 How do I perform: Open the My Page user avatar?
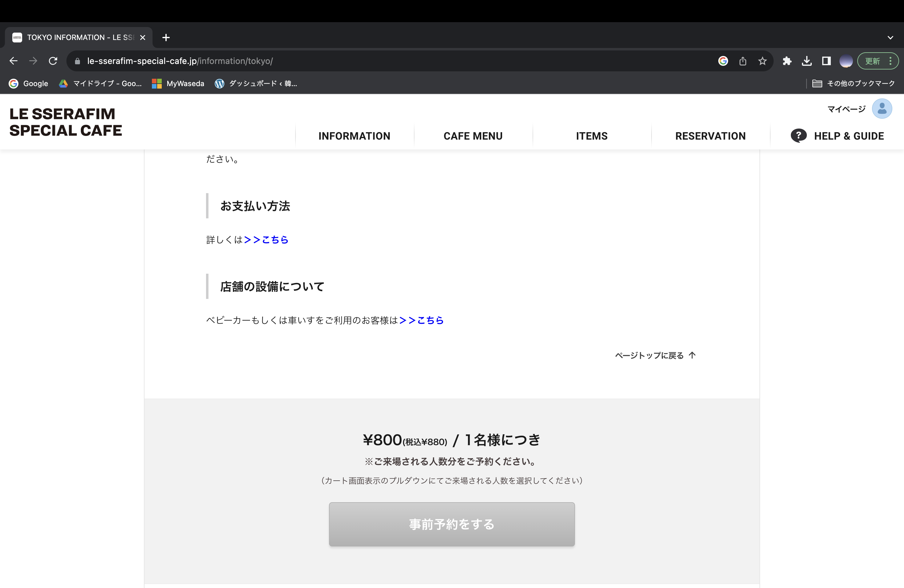[x=882, y=109]
